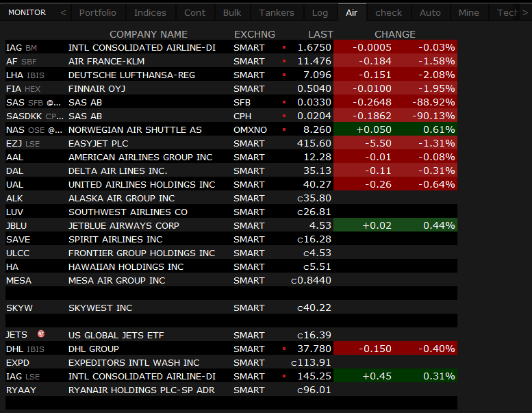Click the CHANGE column header

395,34
